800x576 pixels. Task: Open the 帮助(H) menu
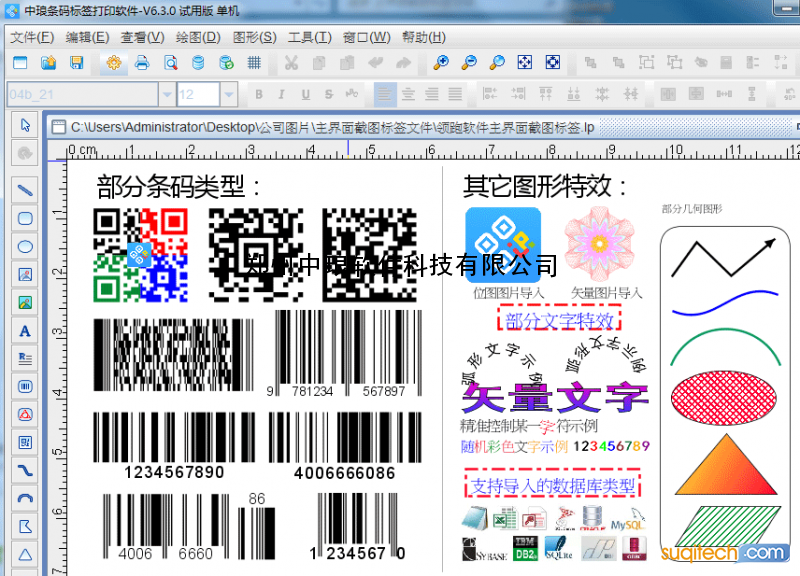424,37
